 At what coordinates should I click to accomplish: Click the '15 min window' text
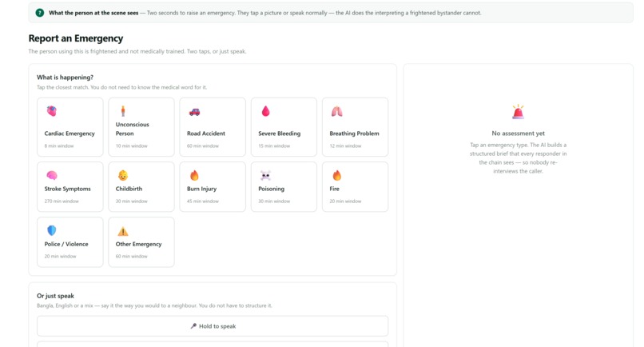(274, 146)
